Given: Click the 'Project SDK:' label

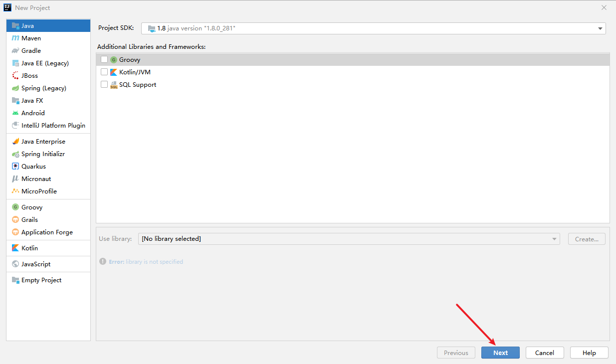Looking at the screenshot, I should tap(116, 28).
